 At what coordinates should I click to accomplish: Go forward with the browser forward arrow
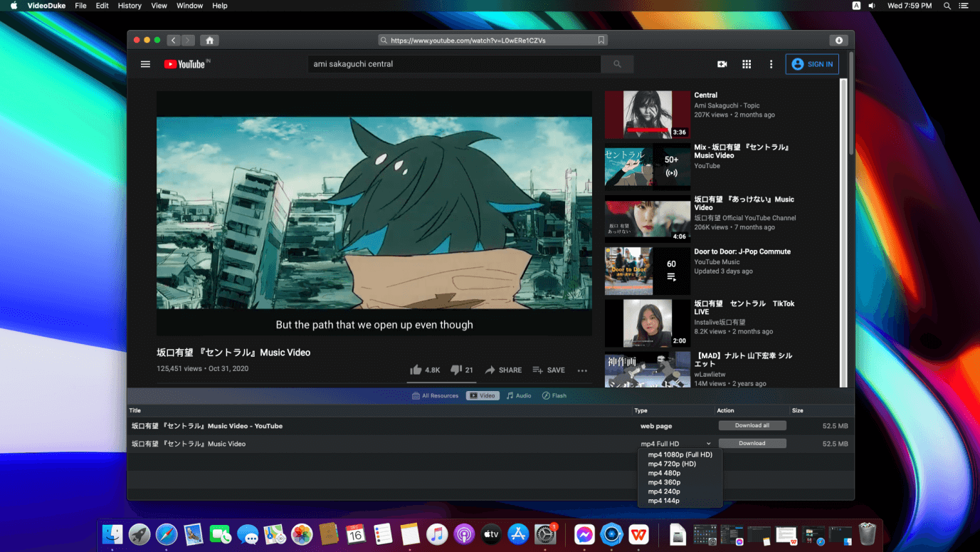tap(188, 41)
